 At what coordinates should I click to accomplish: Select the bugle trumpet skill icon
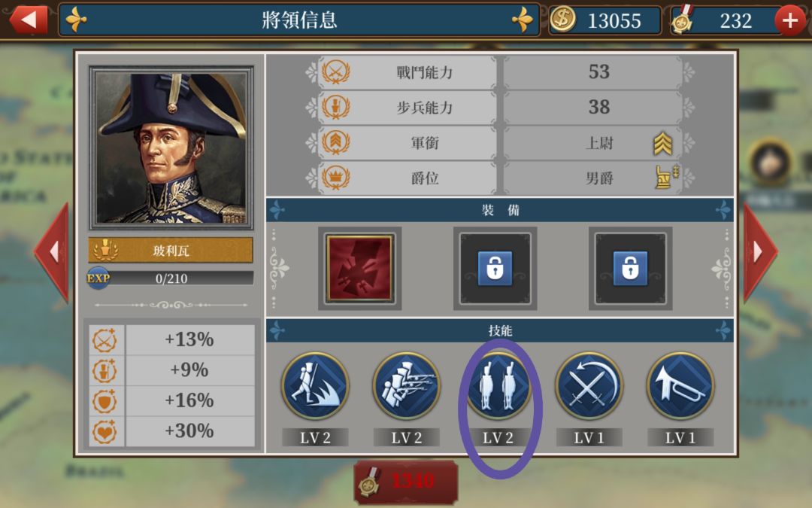[680, 386]
